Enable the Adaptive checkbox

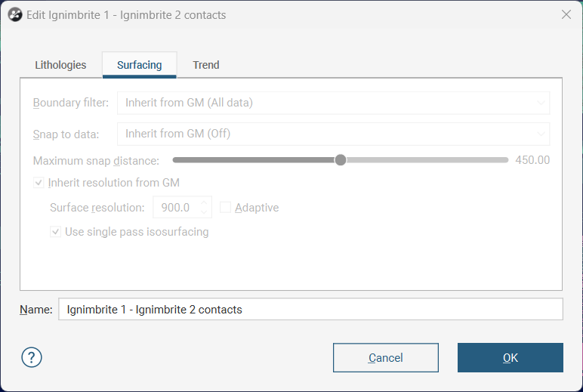tap(225, 208)
